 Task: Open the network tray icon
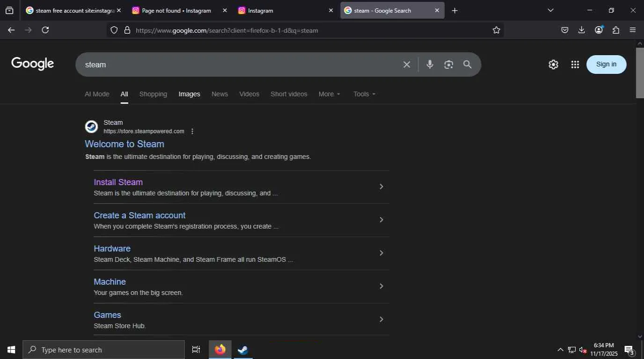pyautogui.click(x=571, y=350)
